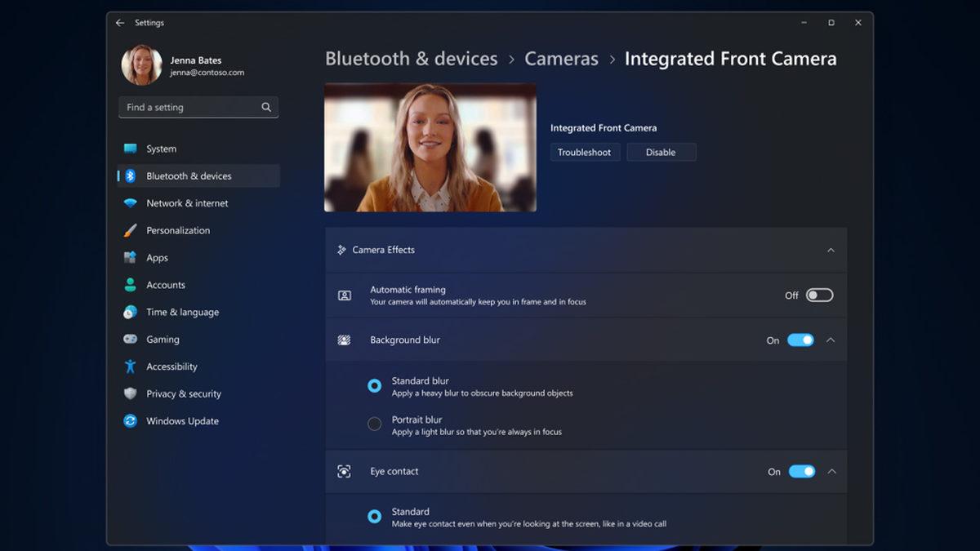Click the search magnifier in Find a setting
980x551 pixels.
click(x=266, y=107)
